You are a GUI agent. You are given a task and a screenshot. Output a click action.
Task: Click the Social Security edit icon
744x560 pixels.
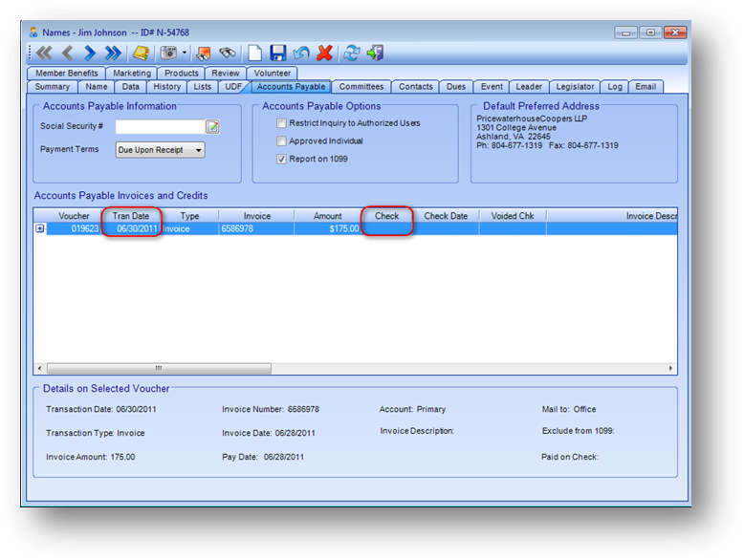pos(212,126)
